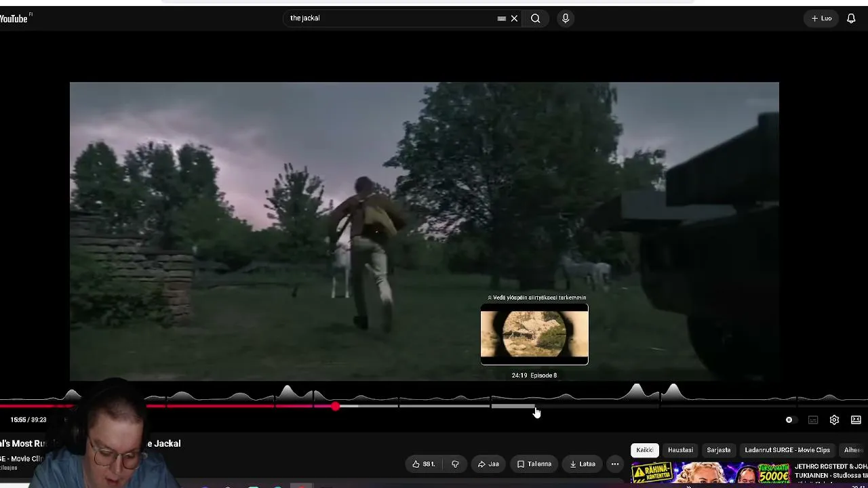
Task: Start voice search with the microphone icon
Action: point(566,18)
